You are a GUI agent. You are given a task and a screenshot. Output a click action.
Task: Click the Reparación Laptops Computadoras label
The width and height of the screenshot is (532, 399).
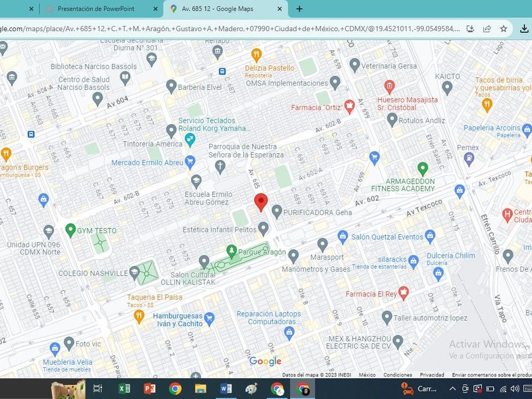tap(269, 317)
